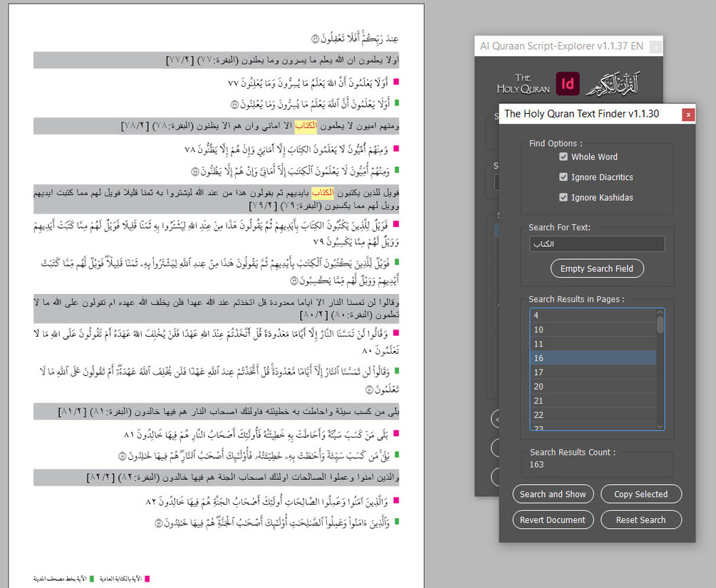
Task: Click the Search For Text input field
Action: pos(597,243)
